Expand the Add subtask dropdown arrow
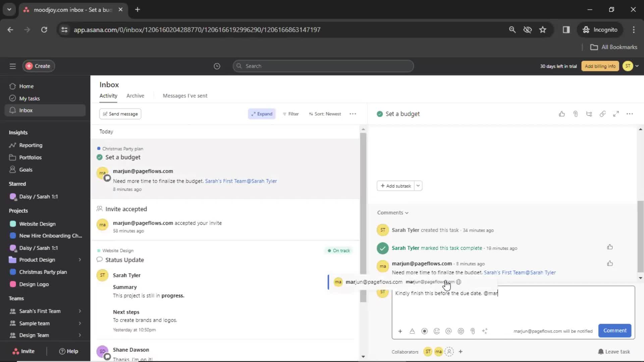Image resolution: width=644 pixels, height=362 pixels. 418,186
